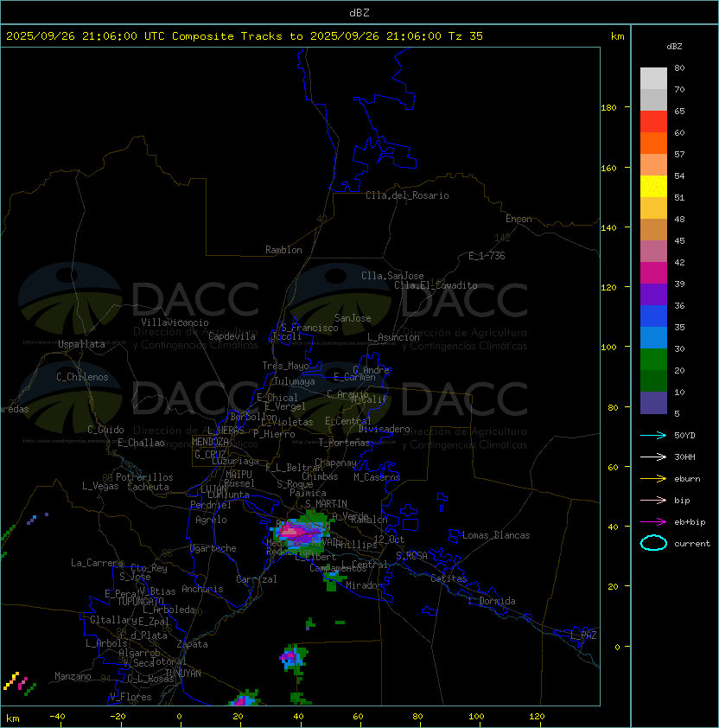This screenshot has height=728, width=719.
Task: Click the 180 km tick on right axis
Action: click(x=608, y=108)
